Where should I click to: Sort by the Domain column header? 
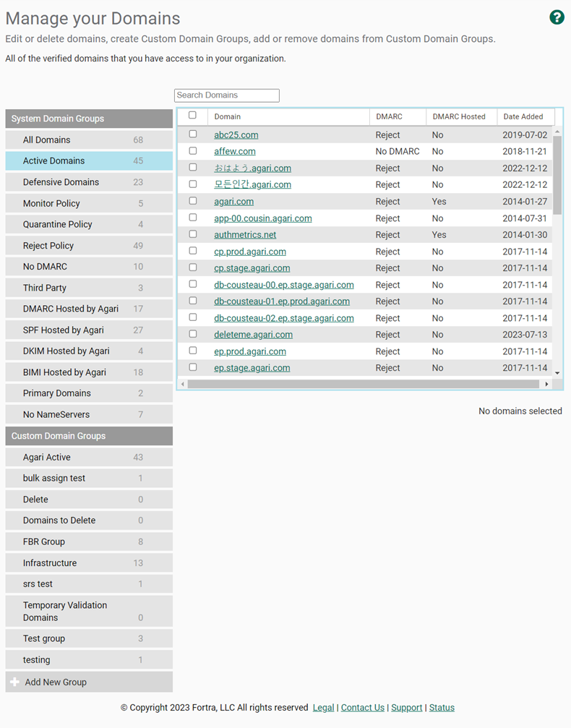click(288, 116)
